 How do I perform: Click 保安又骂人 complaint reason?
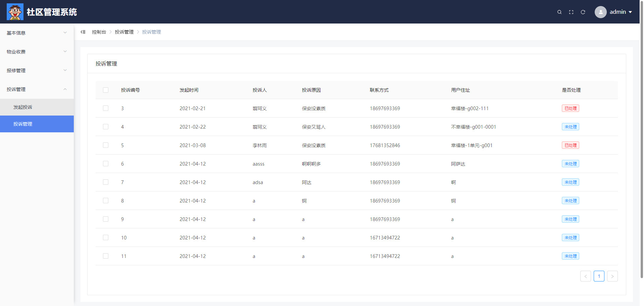tap(314, 127)
